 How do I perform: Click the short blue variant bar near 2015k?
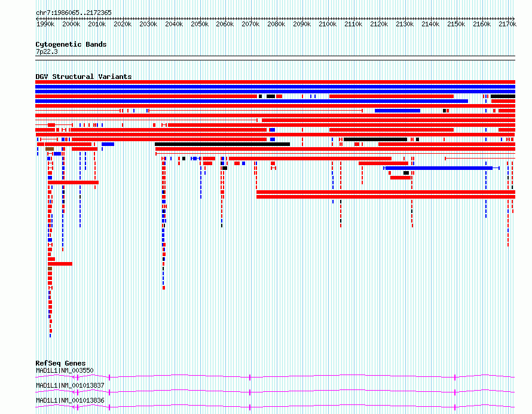(108, 144)
